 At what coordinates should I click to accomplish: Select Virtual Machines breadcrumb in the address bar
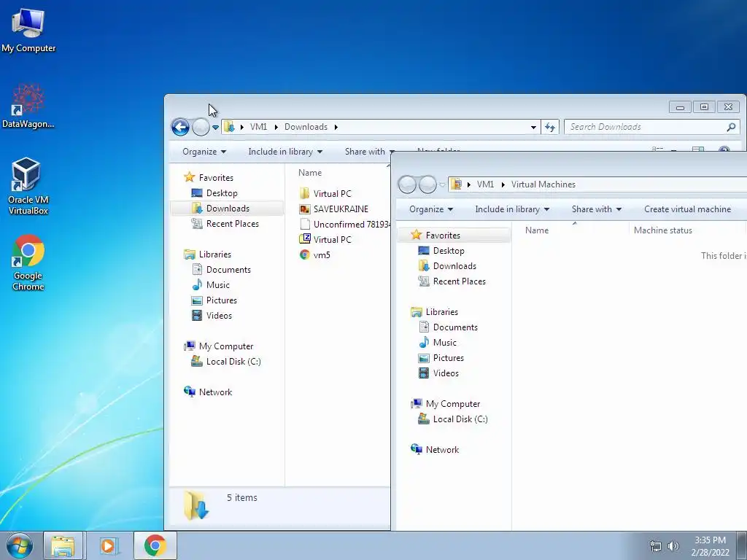543,184
